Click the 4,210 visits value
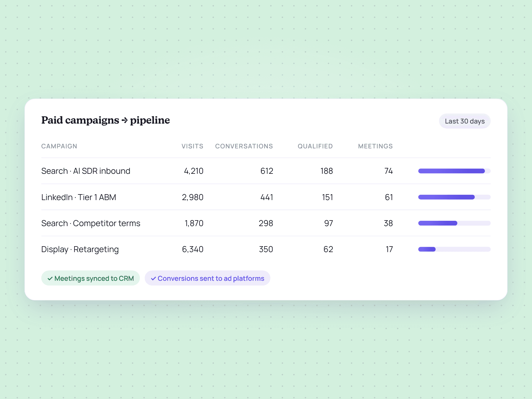 coord(194,171)
